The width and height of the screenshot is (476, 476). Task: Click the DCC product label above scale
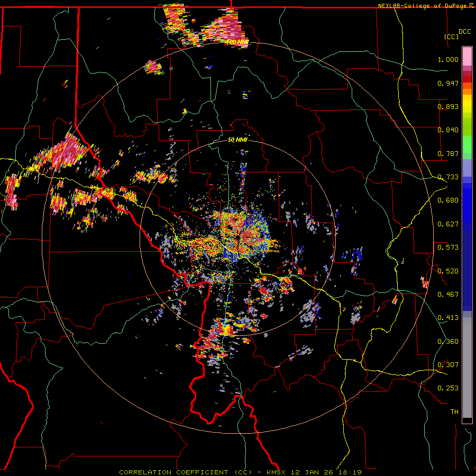tap(464, 32)
